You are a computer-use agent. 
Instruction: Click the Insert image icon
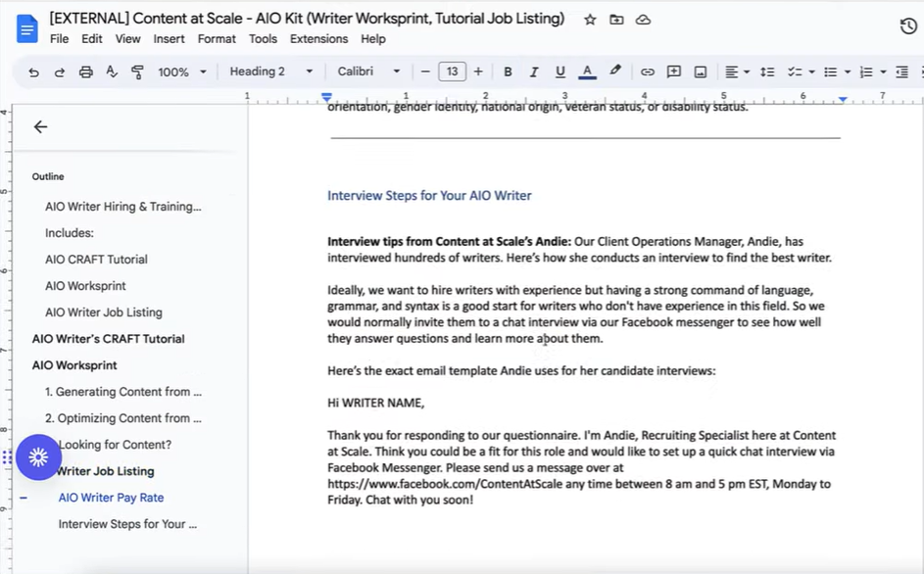pyautogui.click(x=701, y=72)
